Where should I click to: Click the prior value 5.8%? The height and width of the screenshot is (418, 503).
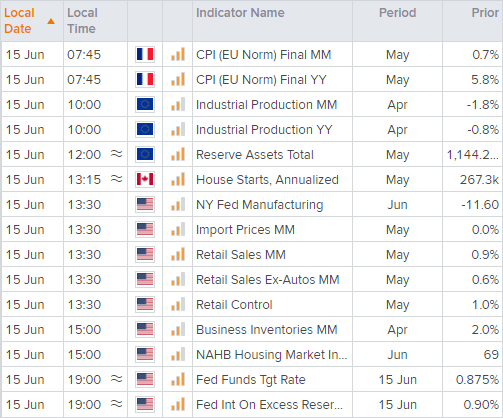coord(485,80)
